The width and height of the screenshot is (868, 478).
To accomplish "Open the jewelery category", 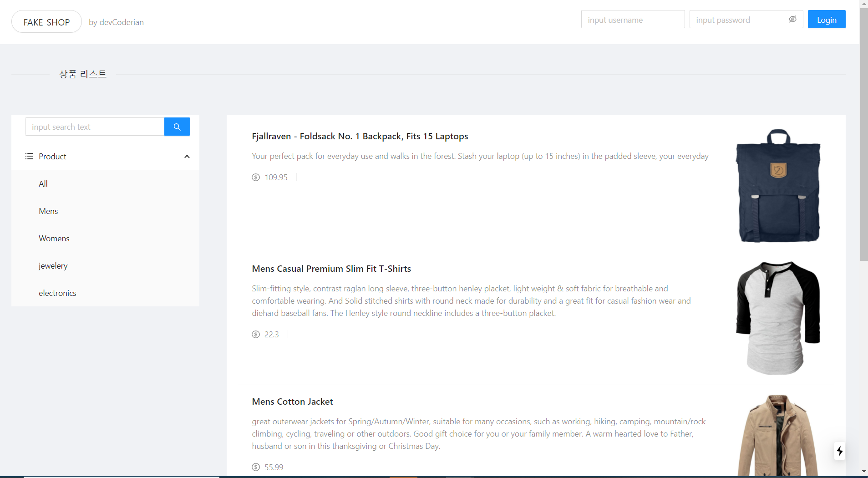I will tap(53, 265).
